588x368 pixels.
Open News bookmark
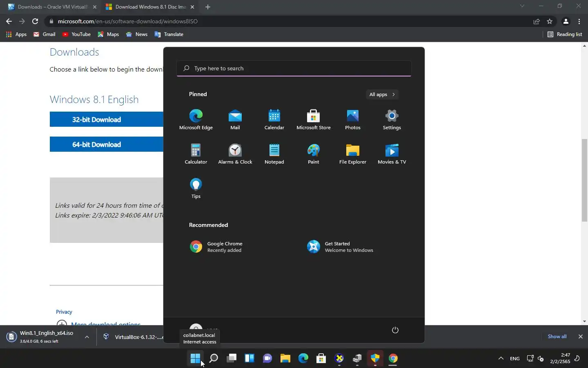(137, 34)
